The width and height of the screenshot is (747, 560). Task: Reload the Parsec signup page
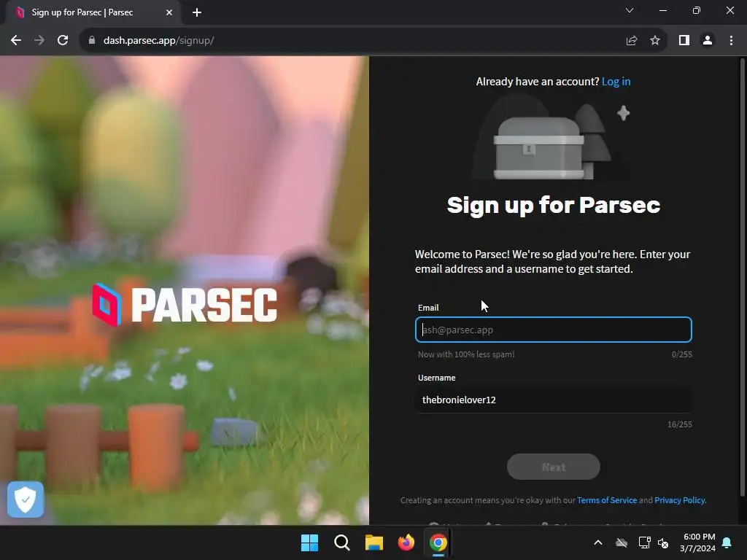[x=63, y=41]
